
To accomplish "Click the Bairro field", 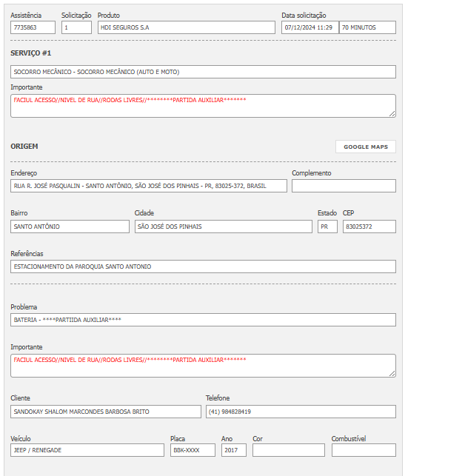I will click(70, 227).
